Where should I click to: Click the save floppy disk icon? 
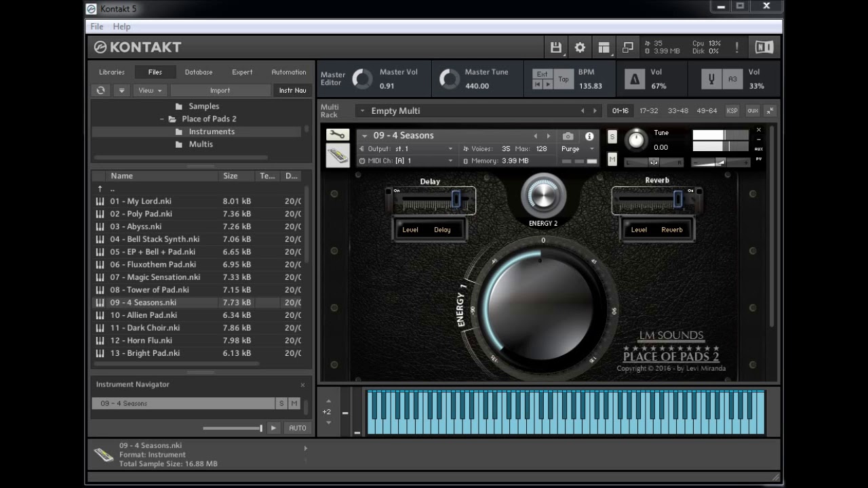click(x=556, y=47)
